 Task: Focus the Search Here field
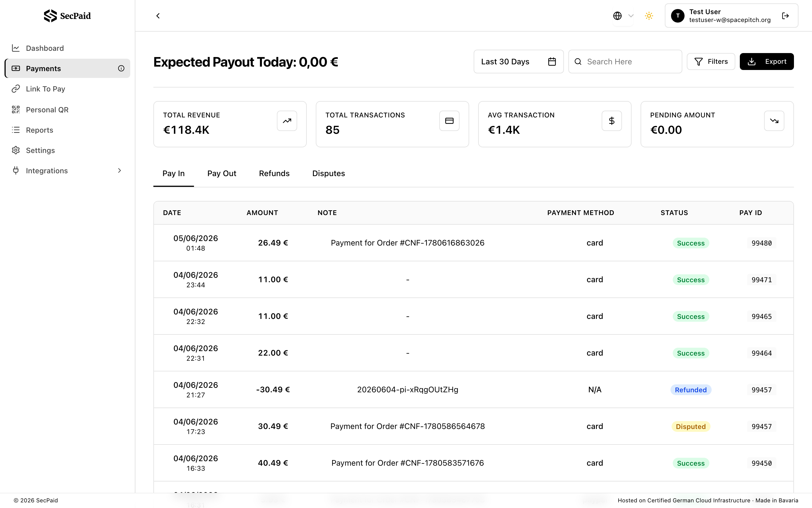click(x=625, y=62)
